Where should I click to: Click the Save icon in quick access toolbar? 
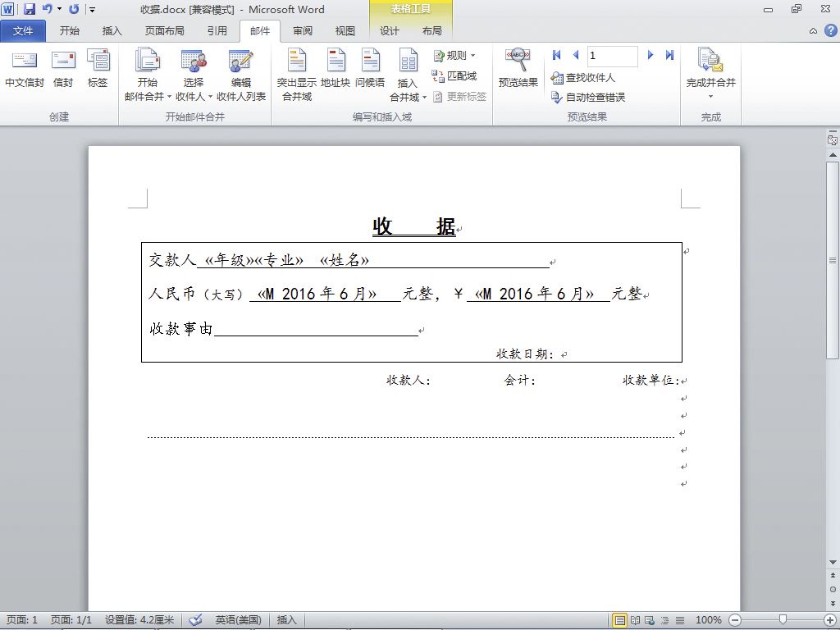(x=29, y=9)
